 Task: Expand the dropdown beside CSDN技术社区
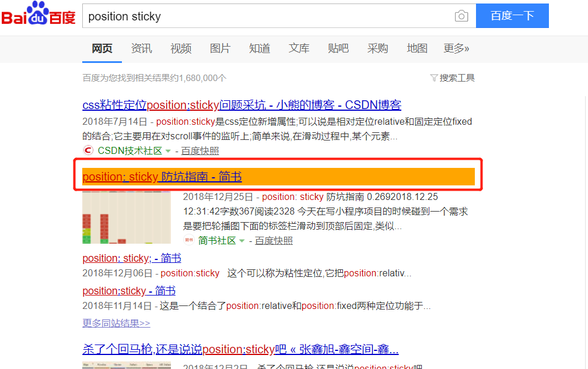click(169, 150)
